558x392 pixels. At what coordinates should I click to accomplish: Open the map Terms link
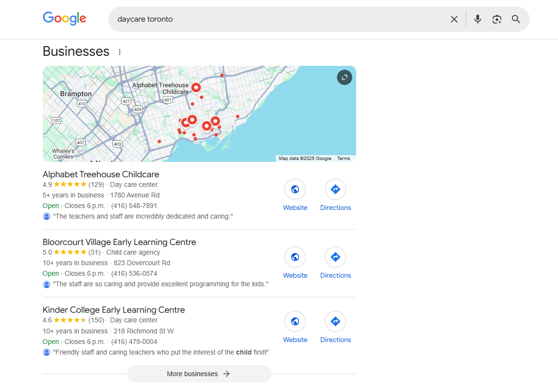344,158
